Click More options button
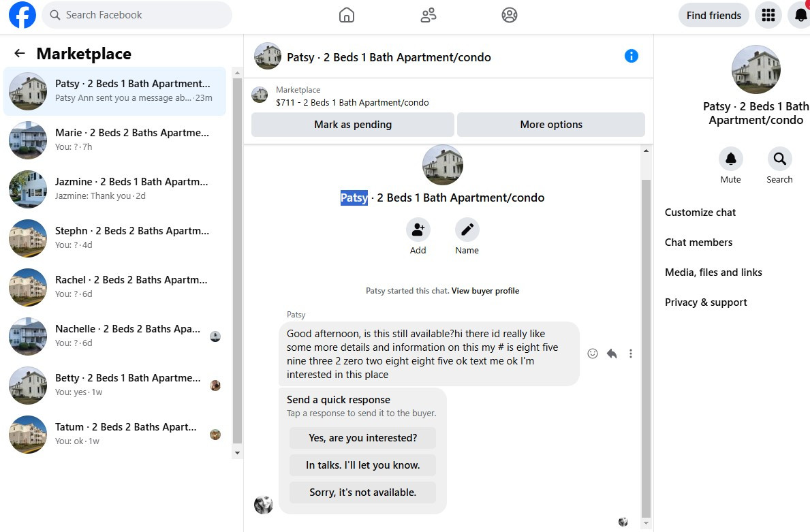This screenshot has width=810, height=532. click(x=550, y=125)
